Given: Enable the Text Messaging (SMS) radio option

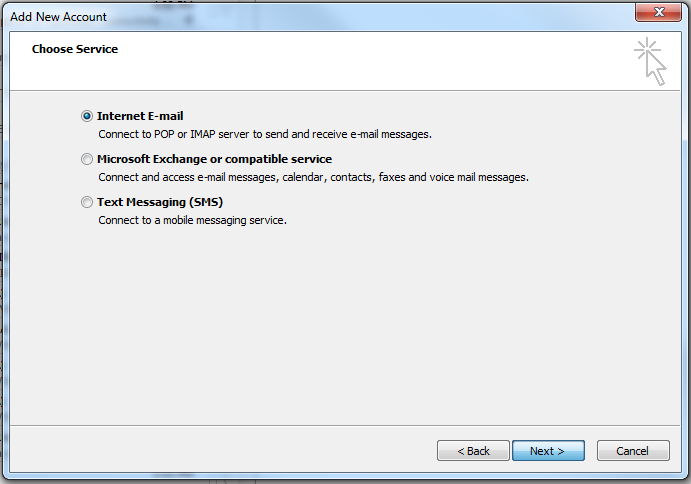Looking at the screenshot, I should 87,202.
